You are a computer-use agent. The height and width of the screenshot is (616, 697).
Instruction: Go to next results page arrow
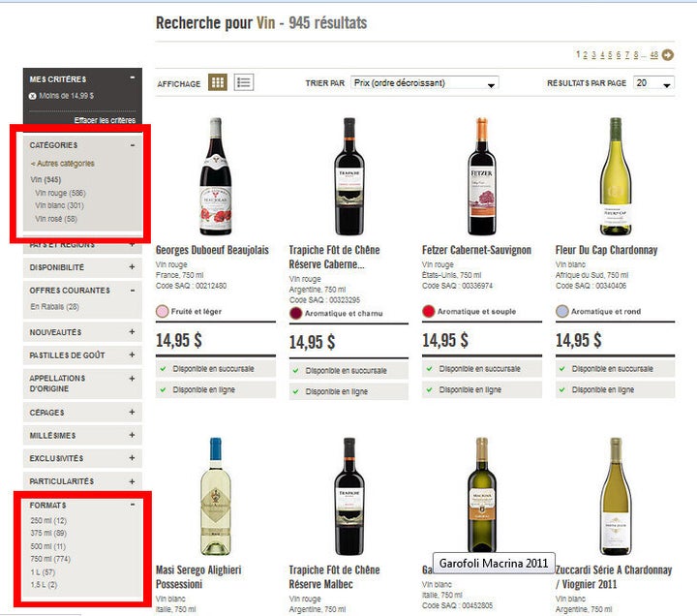coord(668,54)
